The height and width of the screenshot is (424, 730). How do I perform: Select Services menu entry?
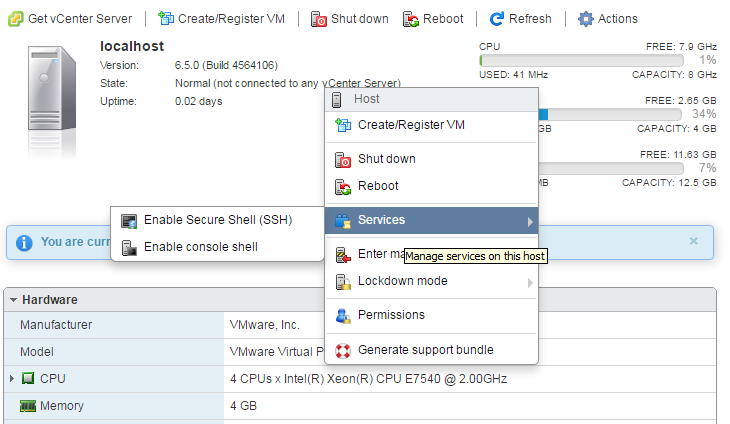coord(432,220)
